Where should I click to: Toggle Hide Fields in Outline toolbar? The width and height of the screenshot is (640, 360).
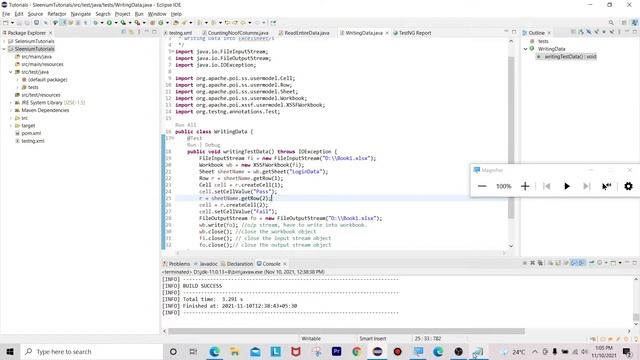589,32
